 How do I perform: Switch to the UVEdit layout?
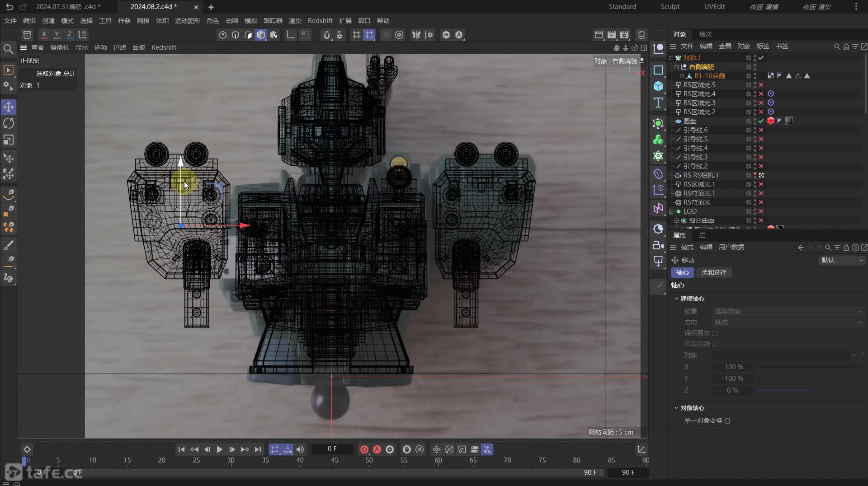click(x=714, y=7)
